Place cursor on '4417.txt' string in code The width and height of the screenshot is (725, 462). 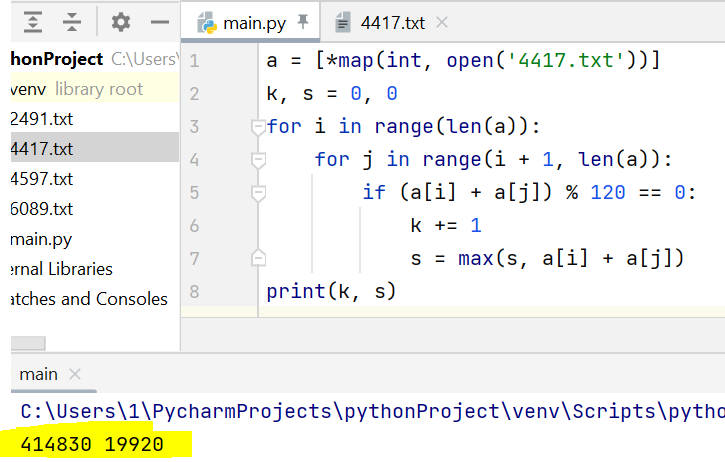coord(566,61)
